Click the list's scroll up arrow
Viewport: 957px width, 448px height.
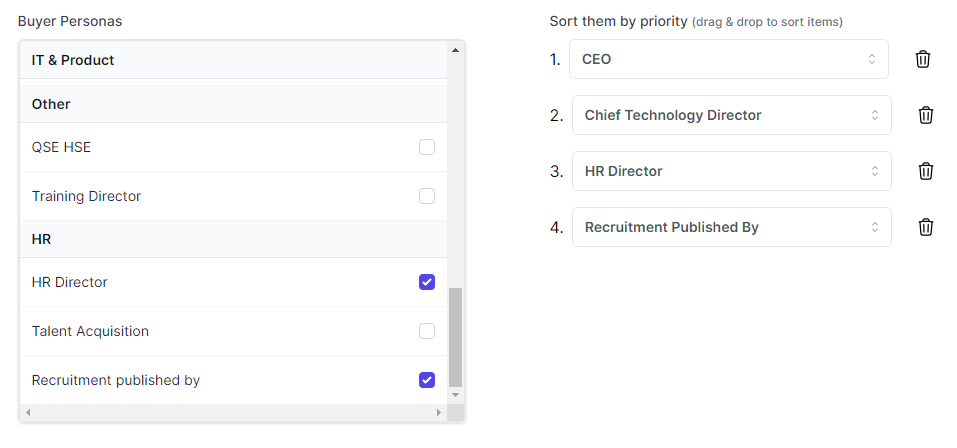[x=456, y=50]
